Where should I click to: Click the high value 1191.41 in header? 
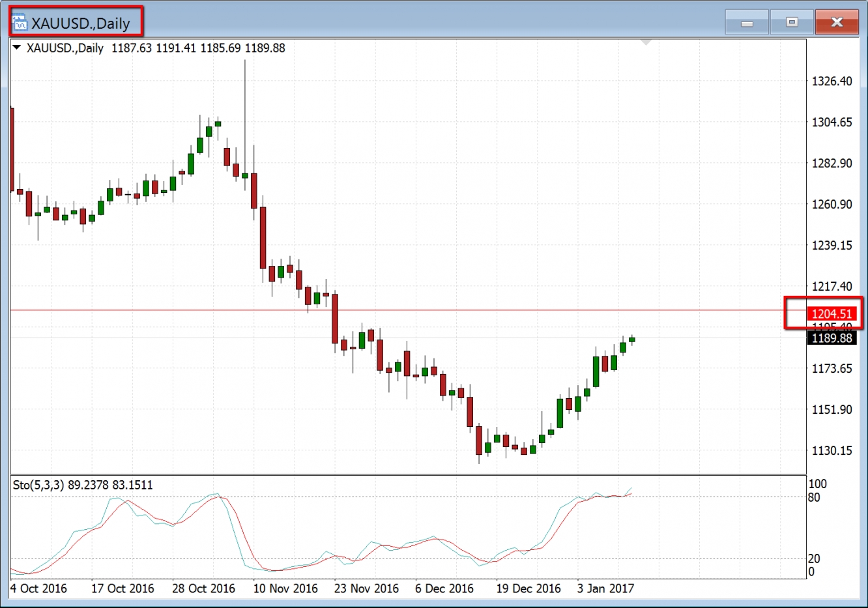176,48
